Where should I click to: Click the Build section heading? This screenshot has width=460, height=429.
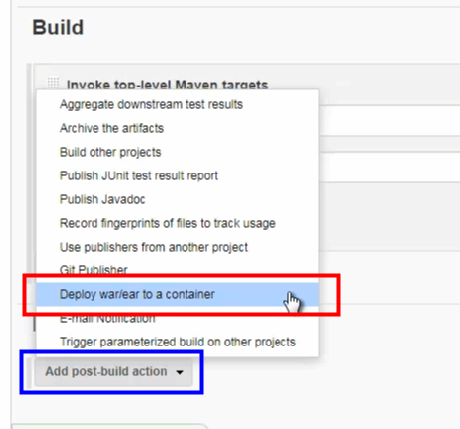(x=58, y=27)
